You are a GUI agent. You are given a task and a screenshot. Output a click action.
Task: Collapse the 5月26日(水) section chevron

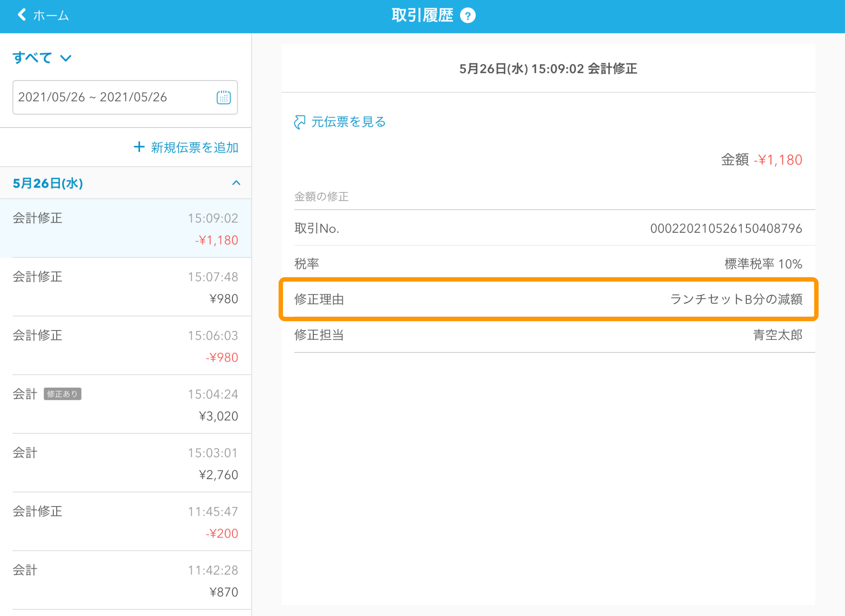[236, 183]
